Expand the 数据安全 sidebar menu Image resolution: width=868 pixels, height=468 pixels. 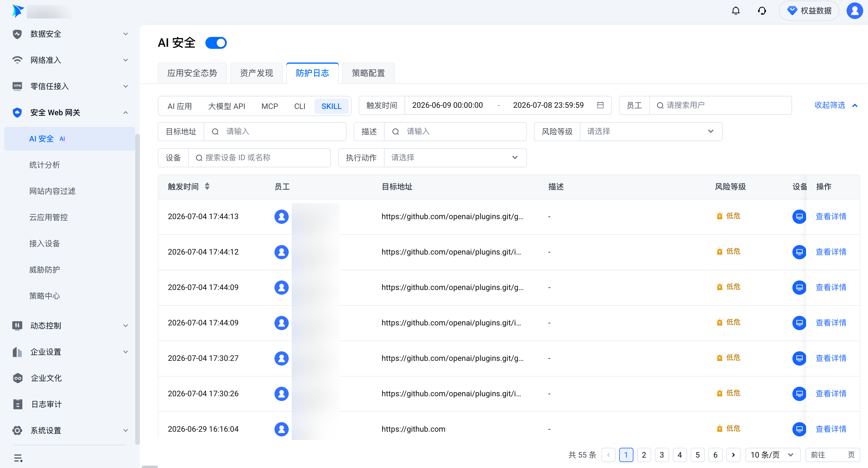click(70, 34)
